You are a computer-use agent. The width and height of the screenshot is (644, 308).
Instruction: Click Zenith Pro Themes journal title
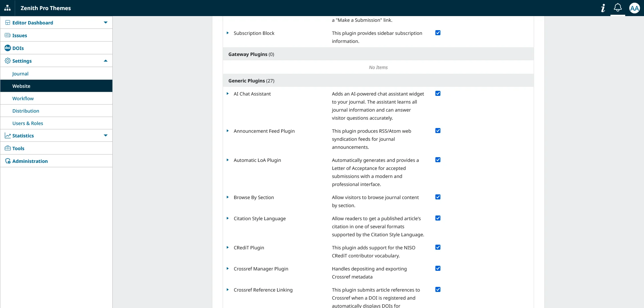click(46, 8)
